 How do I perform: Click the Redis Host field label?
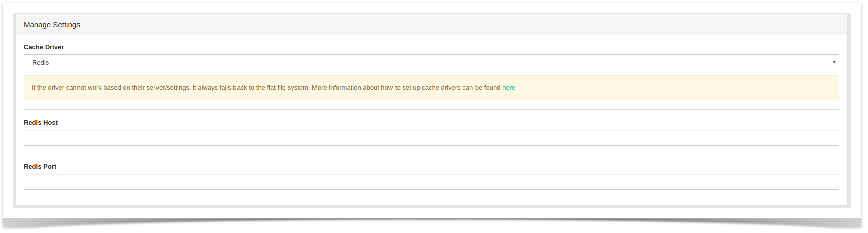point(41,123)
